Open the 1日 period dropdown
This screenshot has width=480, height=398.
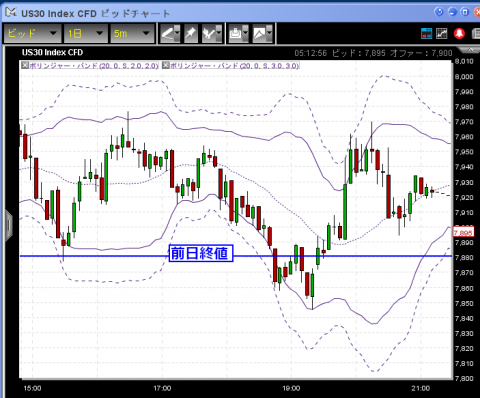pos(86,33)
